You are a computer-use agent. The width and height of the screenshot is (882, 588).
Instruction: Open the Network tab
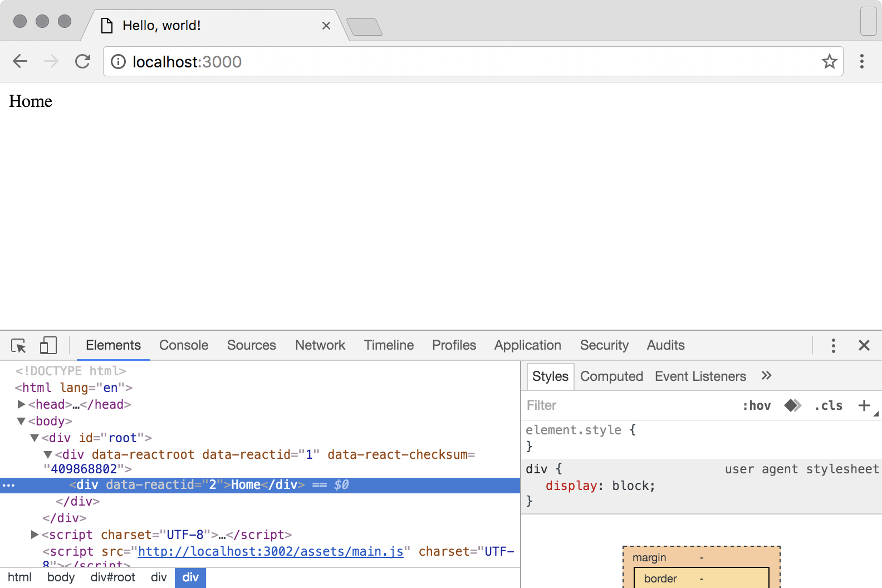click(320, 345)
